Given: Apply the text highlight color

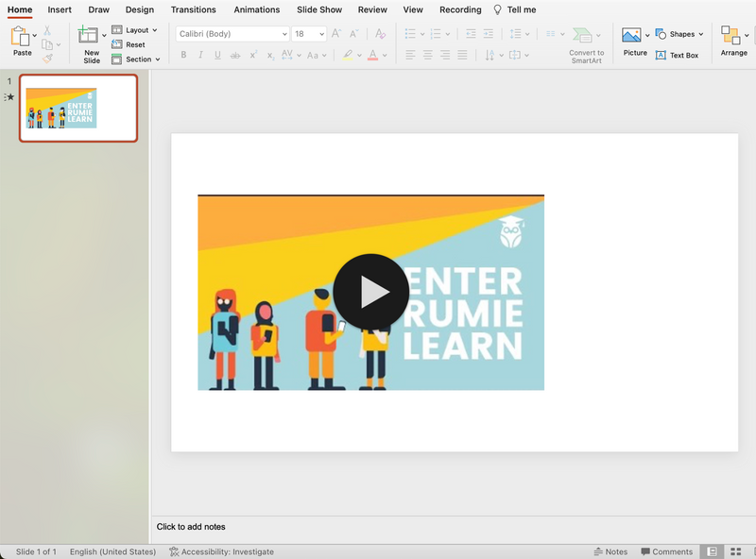Looking at the screenshot, I should tap(348, 55).
